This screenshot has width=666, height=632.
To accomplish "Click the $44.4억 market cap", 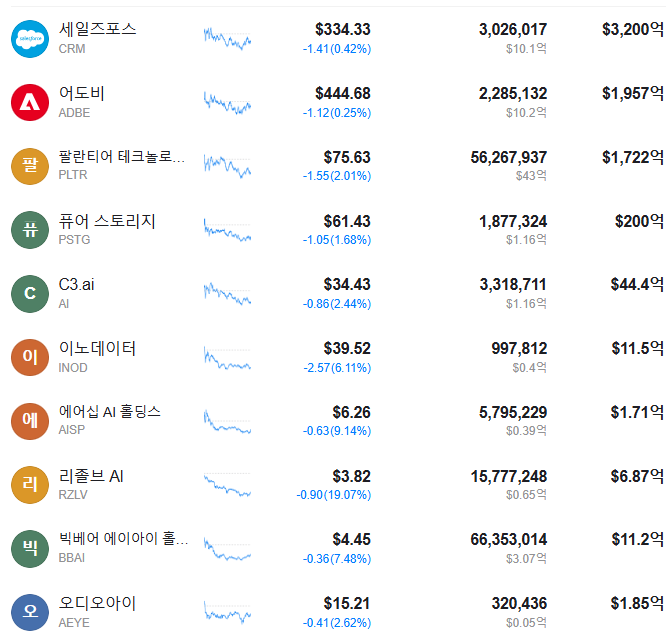I will tap(637, 284).
